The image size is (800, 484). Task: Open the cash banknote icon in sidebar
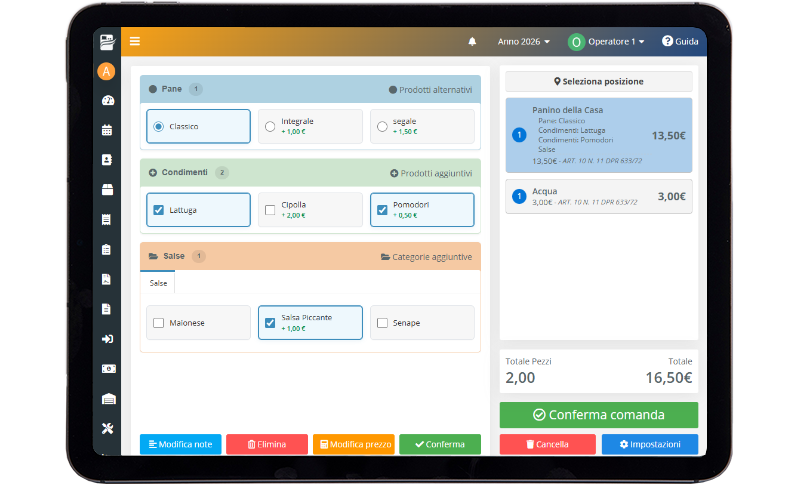coord(108,369)
